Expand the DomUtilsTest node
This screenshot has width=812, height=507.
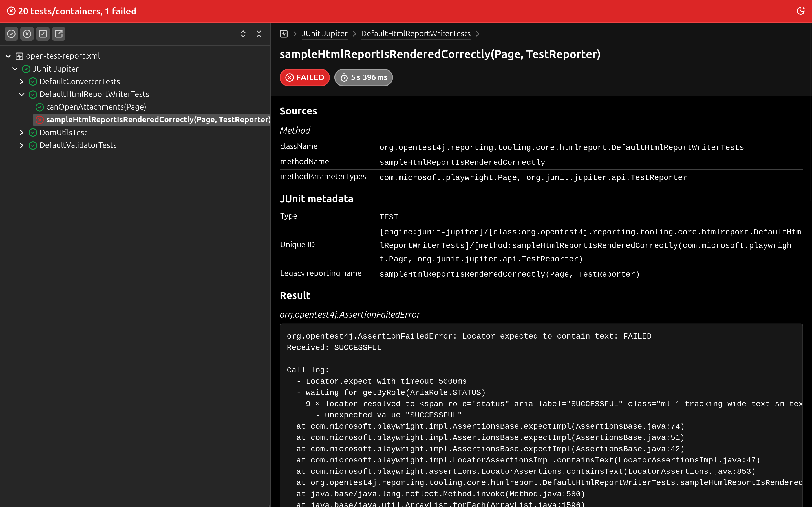pyautogui.click(x=22, y=132)
